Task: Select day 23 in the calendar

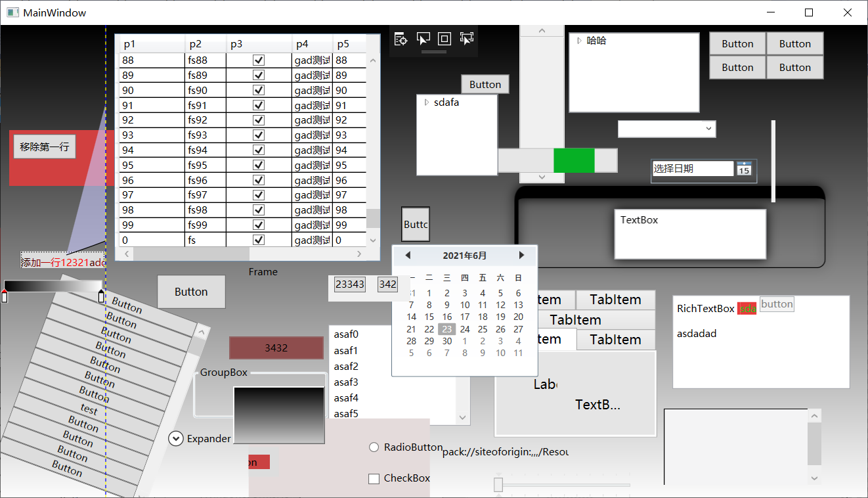Action: click(x=447, y=329)
